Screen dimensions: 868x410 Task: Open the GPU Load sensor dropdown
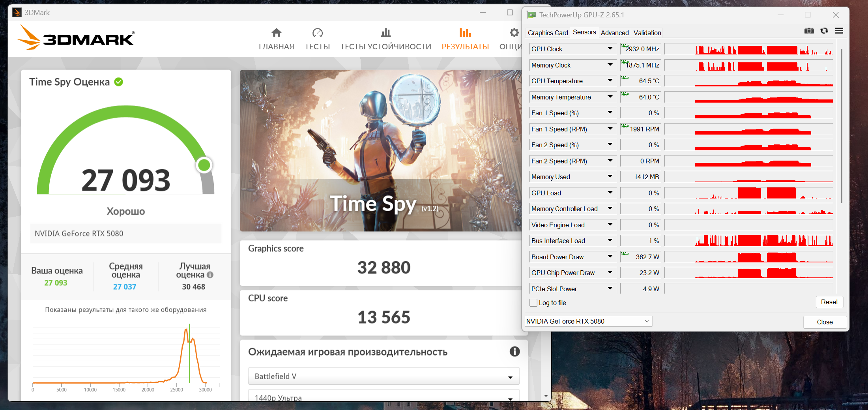(610, 193)
